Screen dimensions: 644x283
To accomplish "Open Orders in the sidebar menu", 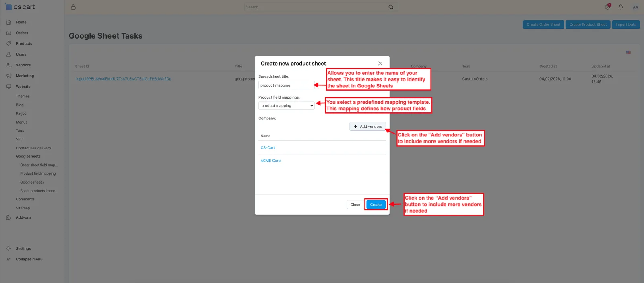I will click(x=22, y=33).
